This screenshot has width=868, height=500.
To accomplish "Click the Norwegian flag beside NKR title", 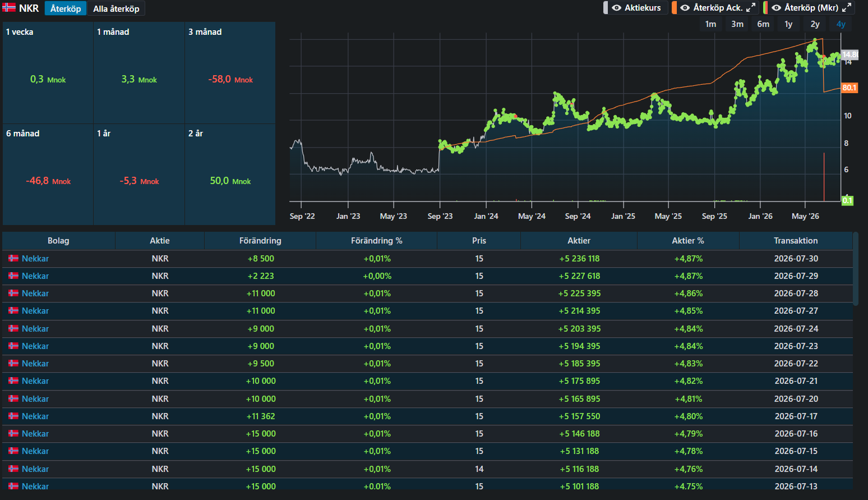I will point(9,8).
